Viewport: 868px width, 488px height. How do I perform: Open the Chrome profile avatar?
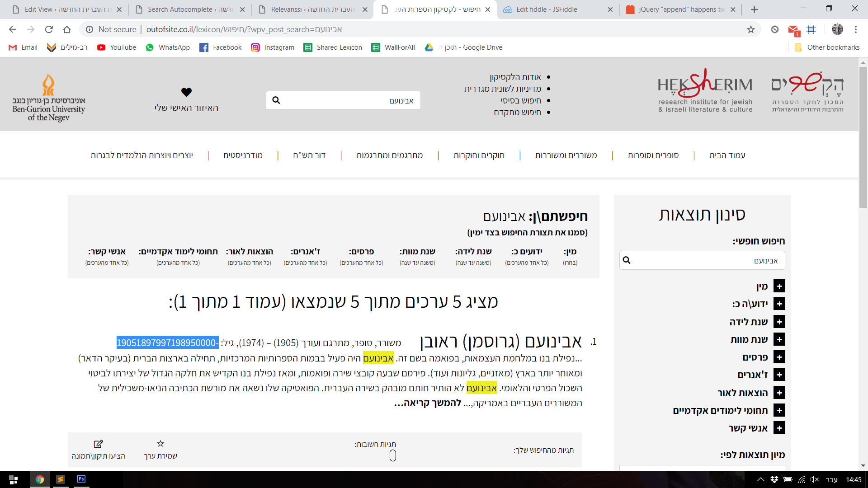coord(837,29)
